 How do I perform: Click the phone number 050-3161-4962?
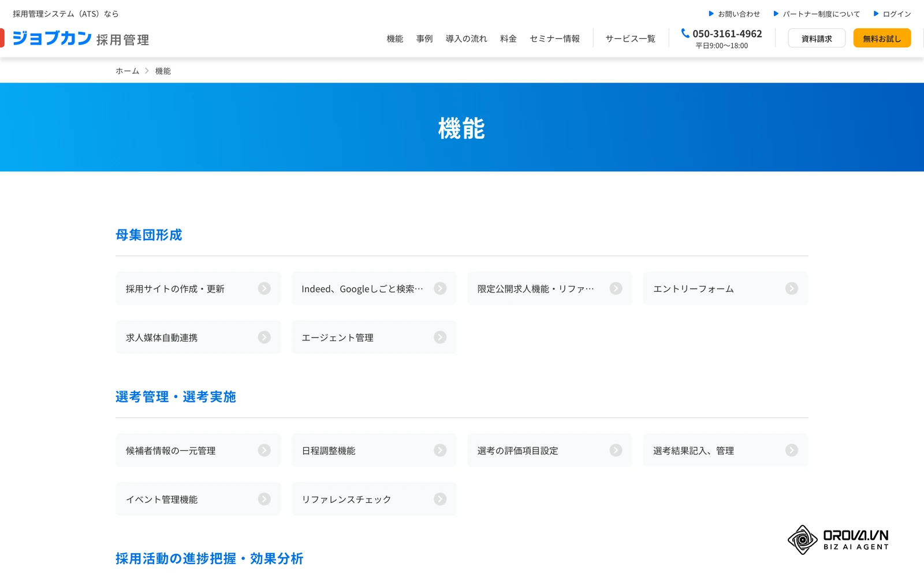tap(728, 34)
